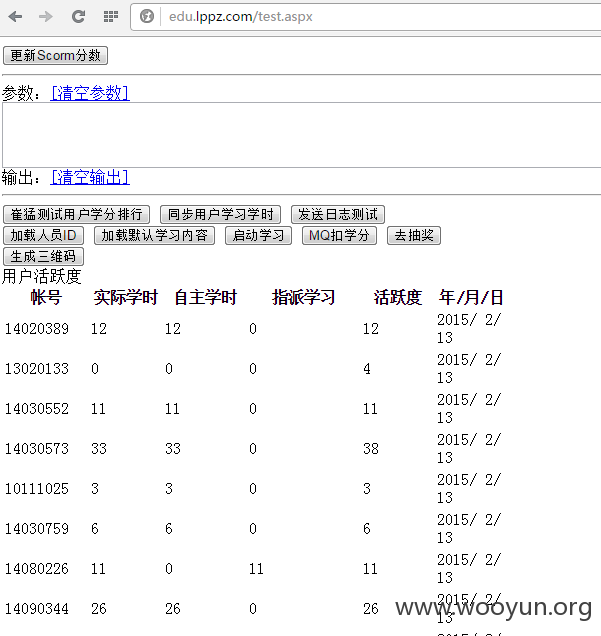Select the 实际学时 column header
The image size is (601, 636).
pyautogui.click(x=126, y=297)
